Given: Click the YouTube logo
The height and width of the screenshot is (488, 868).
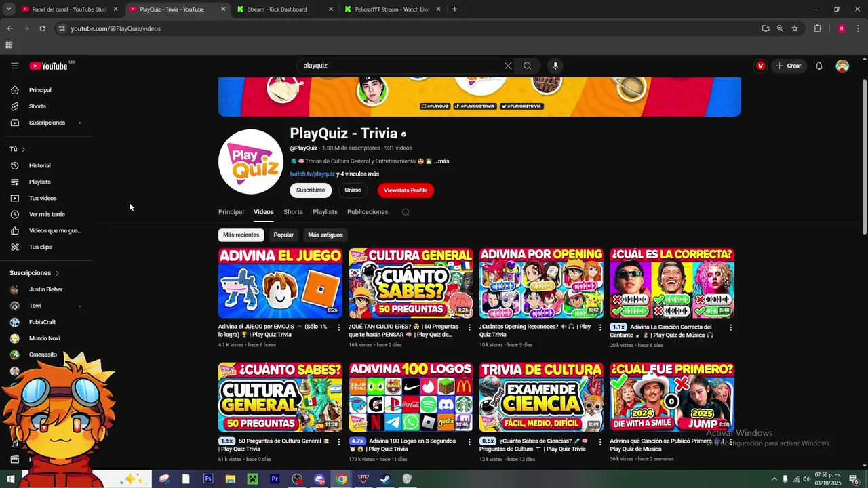Looking at the screenshot, I should [x=49, y=66].
